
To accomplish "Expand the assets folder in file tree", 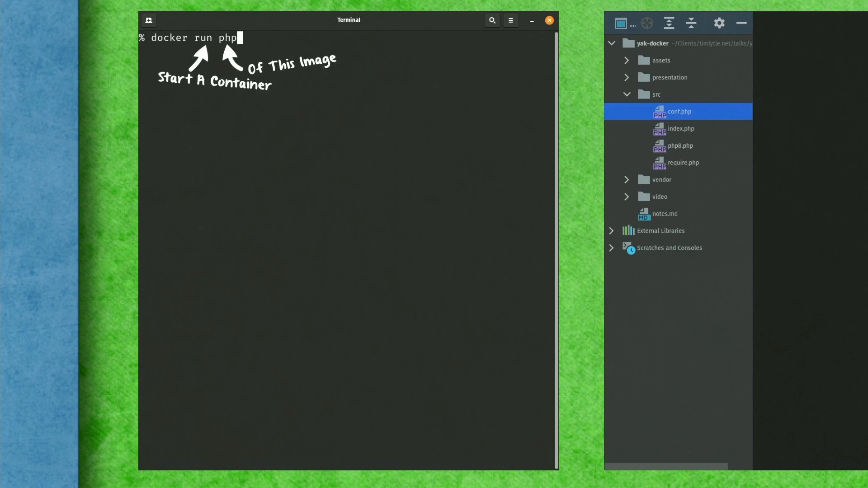I will [627, 60].
